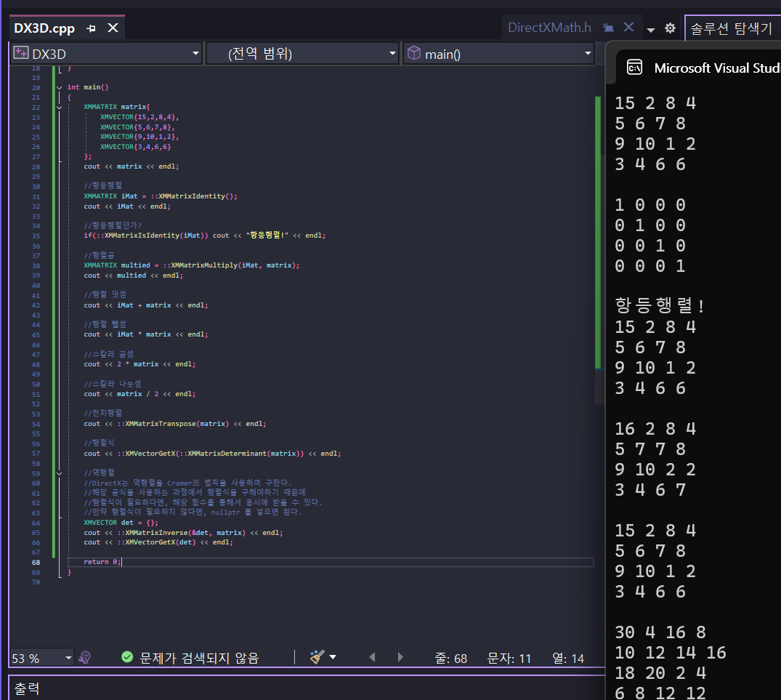Click cout << matrix / 2 line 51

click(139, 394)
